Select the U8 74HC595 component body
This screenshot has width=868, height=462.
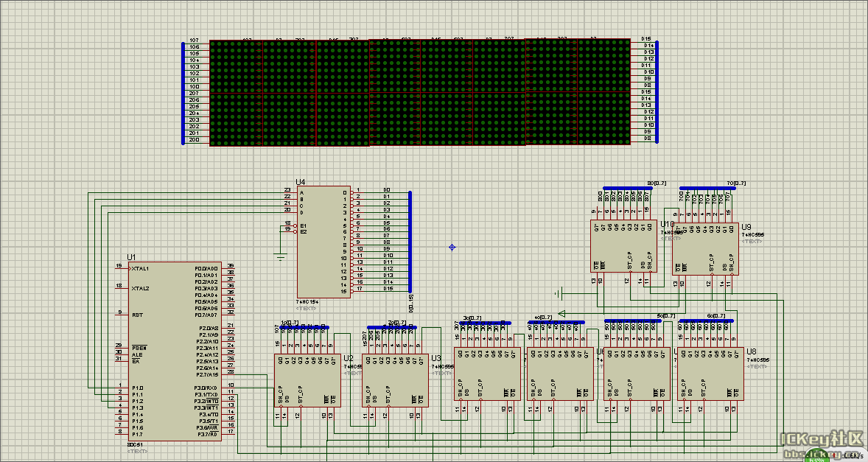[x=710, y=374]
